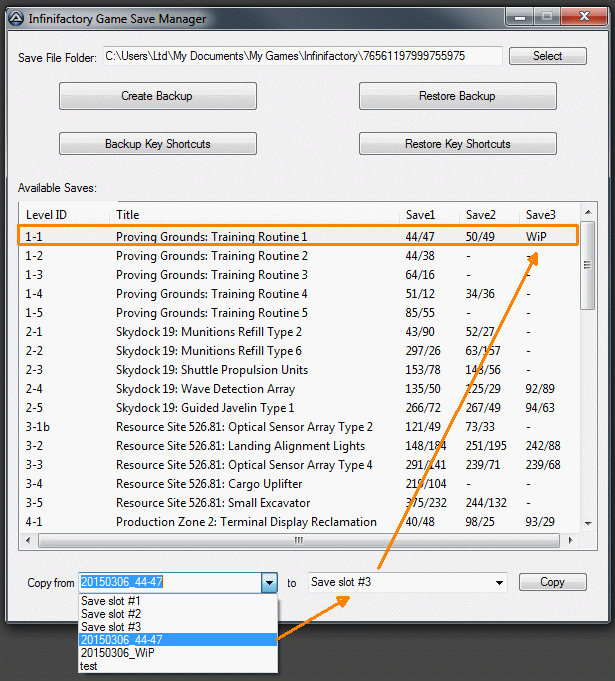Click the Restore Backup button
Image resolution: width=615 pixels, height=681 pixels.
[457, 96]
